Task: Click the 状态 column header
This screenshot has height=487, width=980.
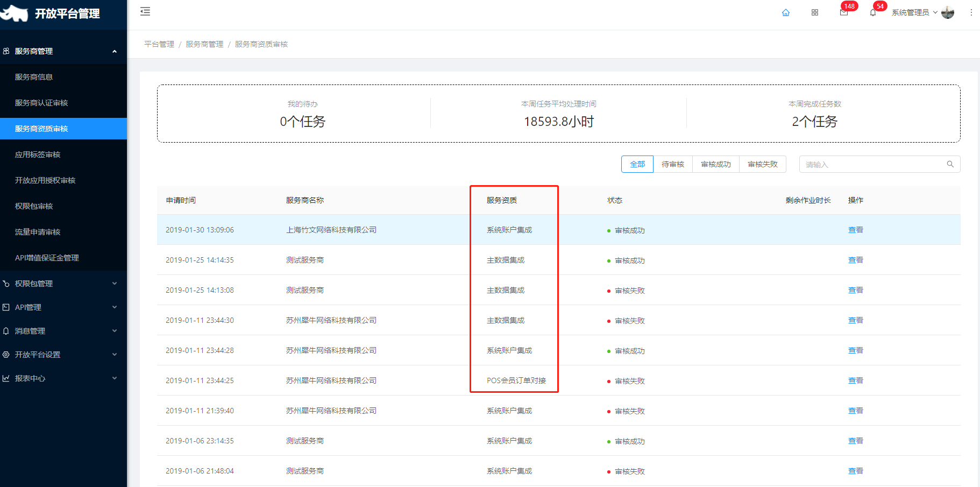Action: (x=615, y=200)
